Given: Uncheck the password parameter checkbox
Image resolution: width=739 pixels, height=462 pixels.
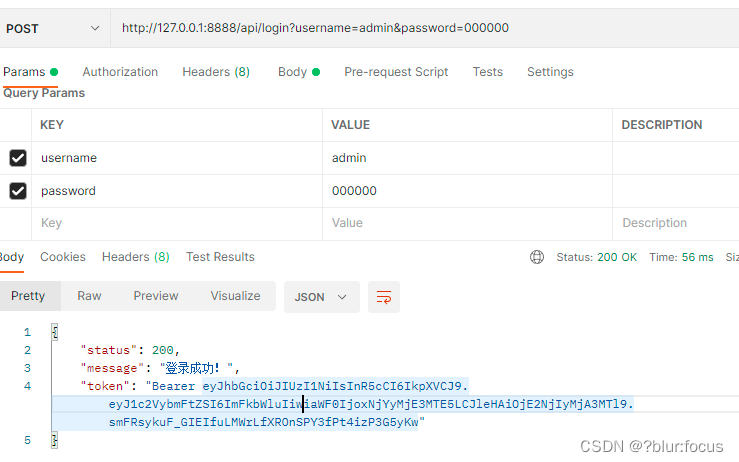Looking at the screenshot, I should pyautogui.click(x=18, y=191).
